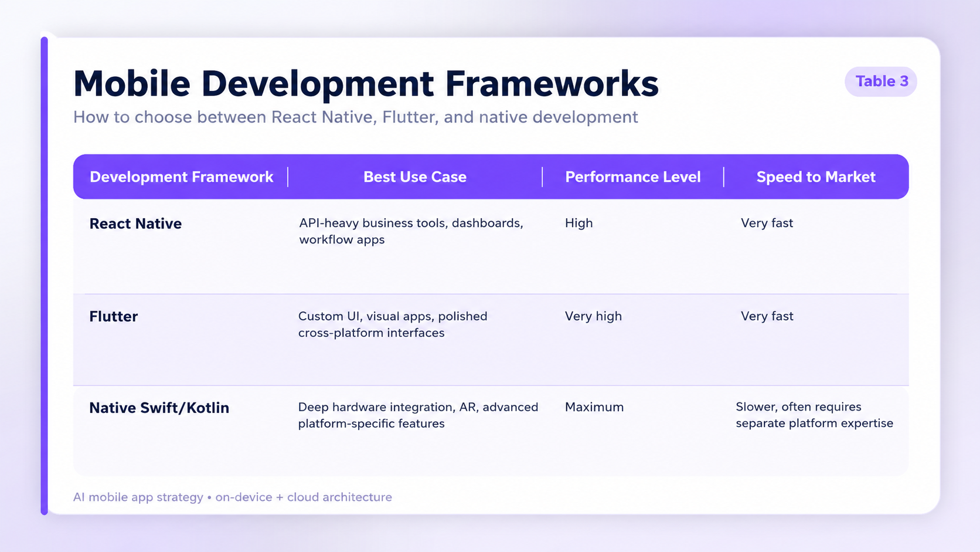Image resolution: width=980 pixels, height=552 pixels.
Task: Click the AI mobile app strategy footer
Action: coord(232,497)
